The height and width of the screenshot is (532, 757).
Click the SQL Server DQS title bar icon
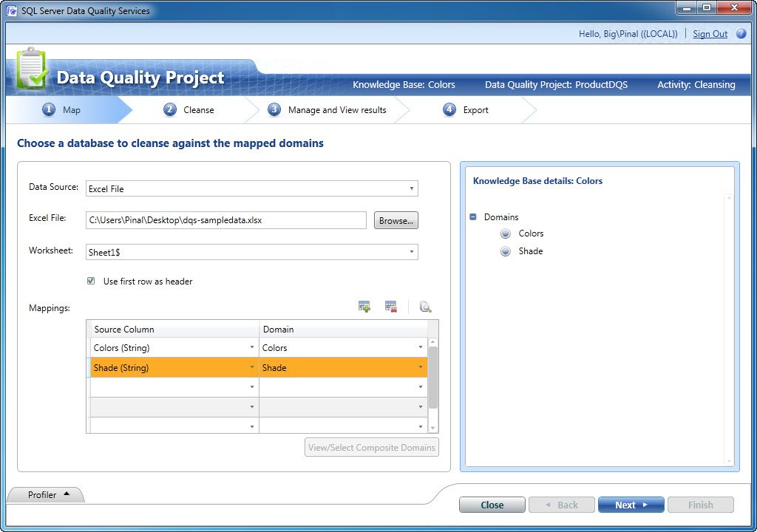[x=12, y=10]
